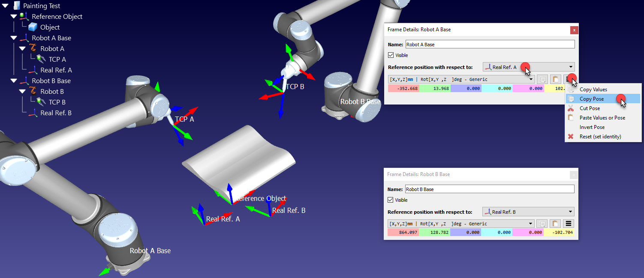This screenshot has width=644, height=278.
Task: Click the Reference Object target icon in tree
Action: [24, 17]
